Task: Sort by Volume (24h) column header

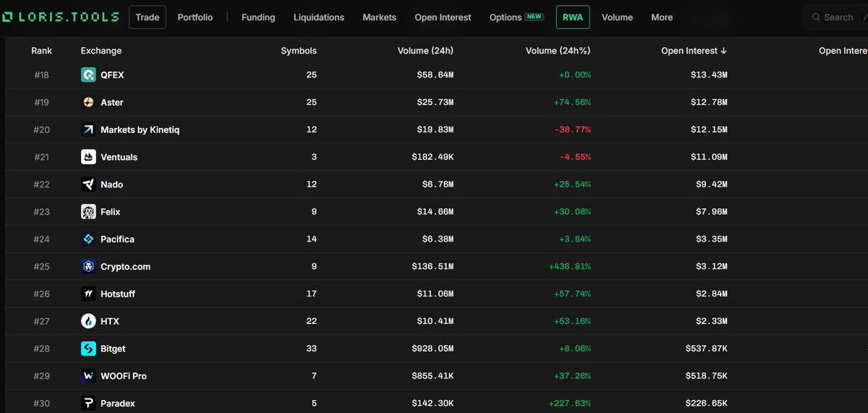Action: pyautogui.click(x=425, y=51)
